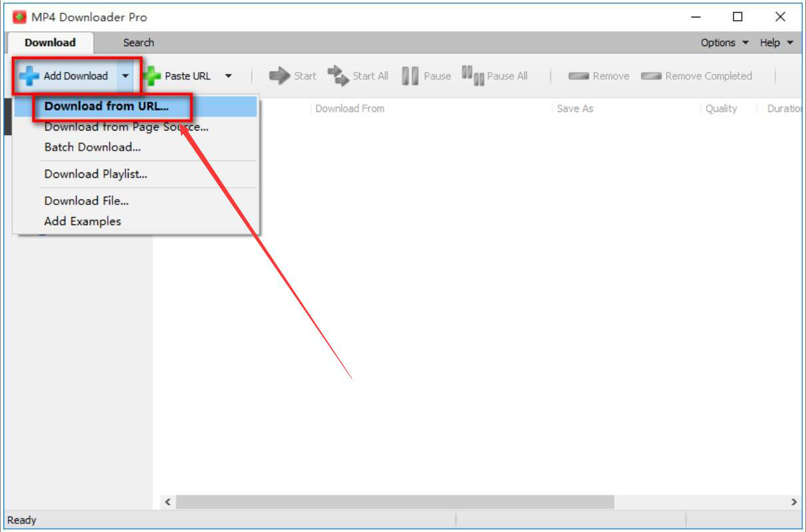
Task: Click the Add Download plus icon
Action: (x=29, y=76)
